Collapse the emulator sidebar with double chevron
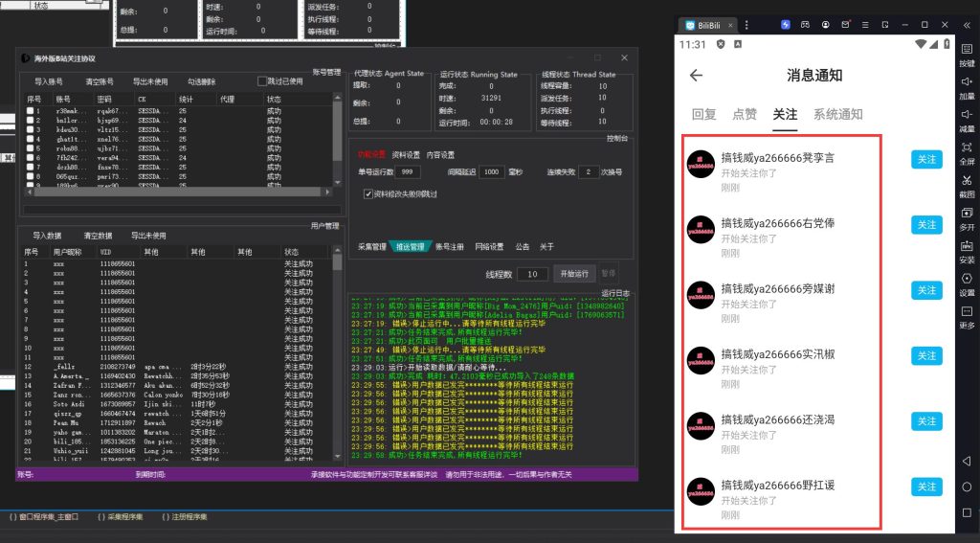The height and width of the screenshot is (543, 980). tap(967, 24)
